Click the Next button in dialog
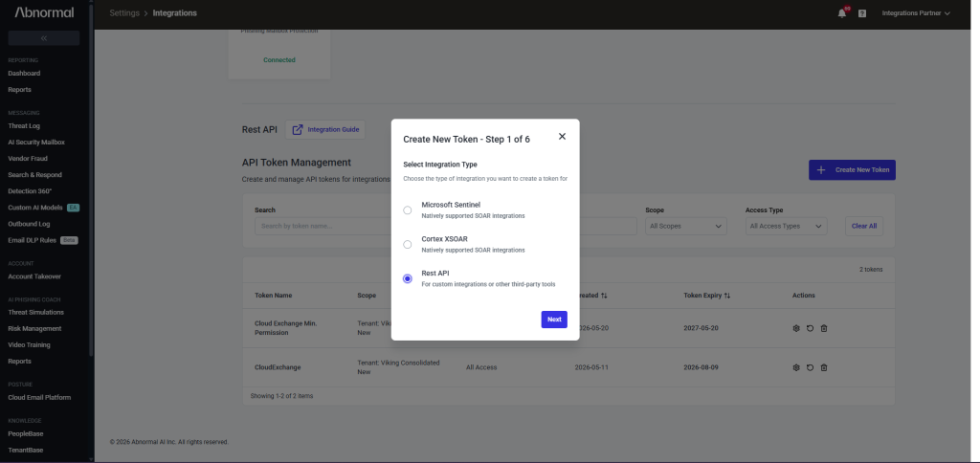 pos(554,320)
